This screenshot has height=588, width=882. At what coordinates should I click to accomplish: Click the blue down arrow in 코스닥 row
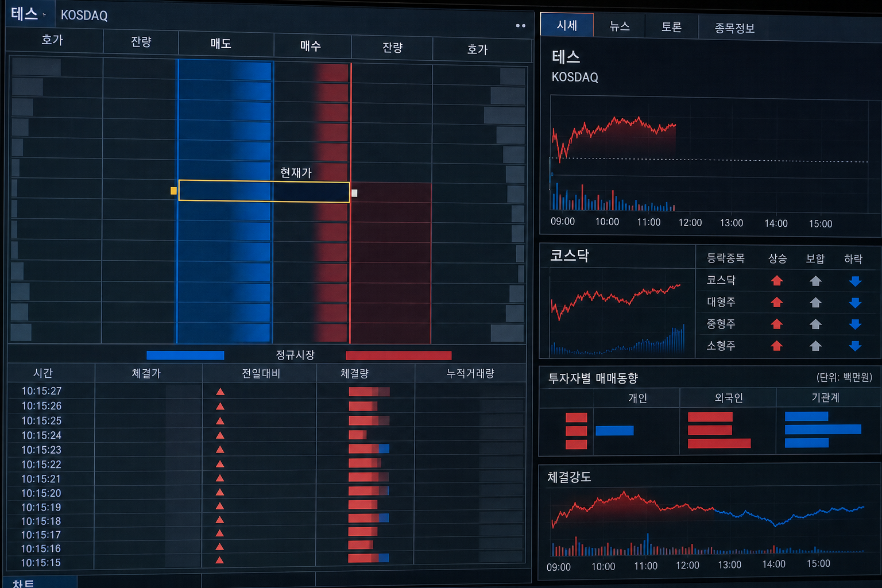[x=855, y=281]
